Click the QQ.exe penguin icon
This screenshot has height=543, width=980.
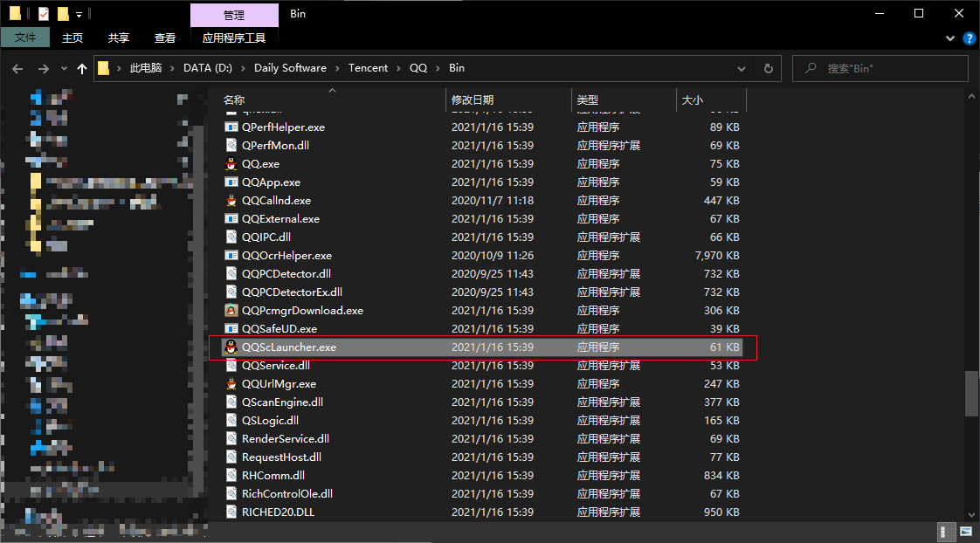(231, 164)
